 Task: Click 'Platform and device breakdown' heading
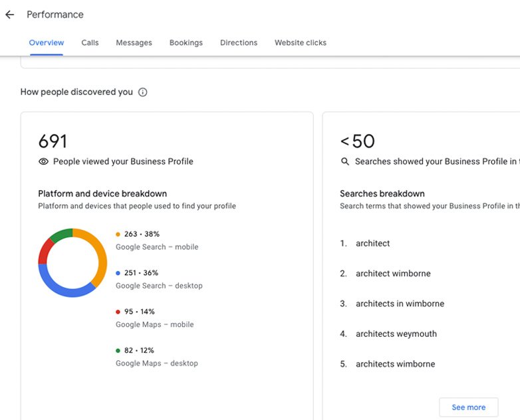pos(102,193)
